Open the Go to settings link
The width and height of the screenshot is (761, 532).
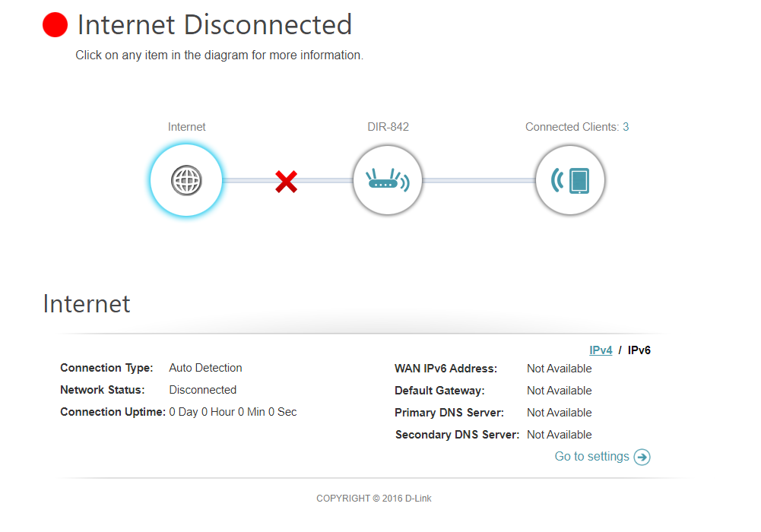[591, 456]
